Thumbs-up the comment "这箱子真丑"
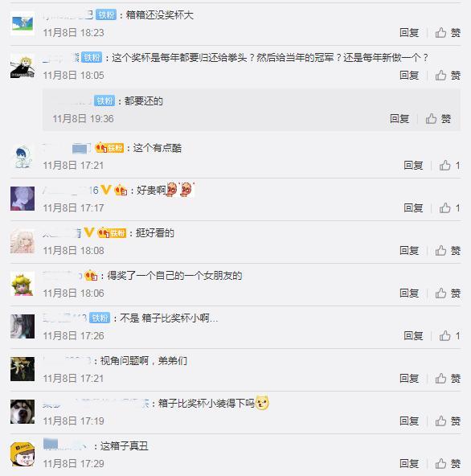 [448, 464]
